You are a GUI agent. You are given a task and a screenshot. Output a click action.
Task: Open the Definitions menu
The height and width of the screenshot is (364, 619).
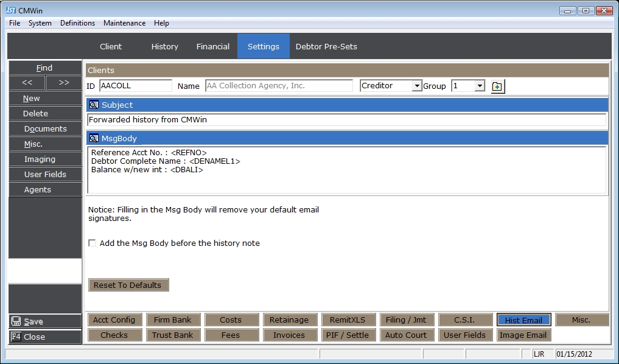tap(77, 23)
